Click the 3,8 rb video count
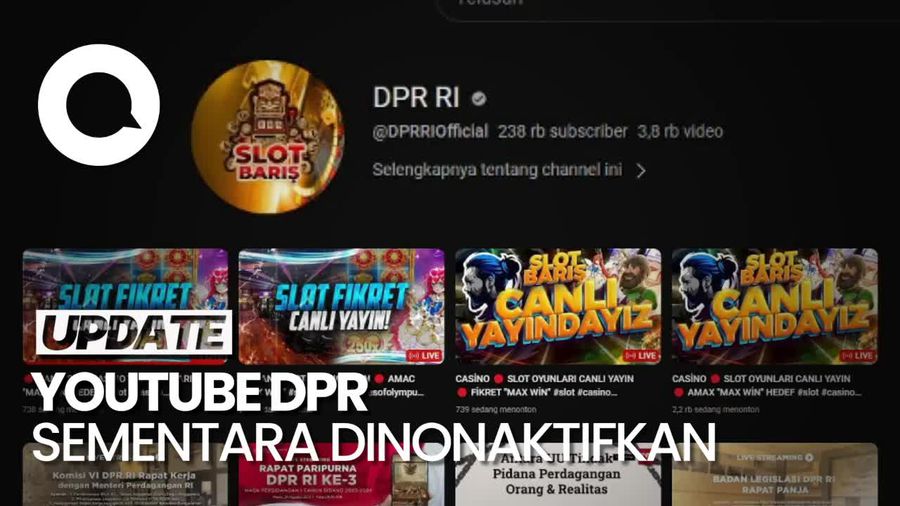 680,131
